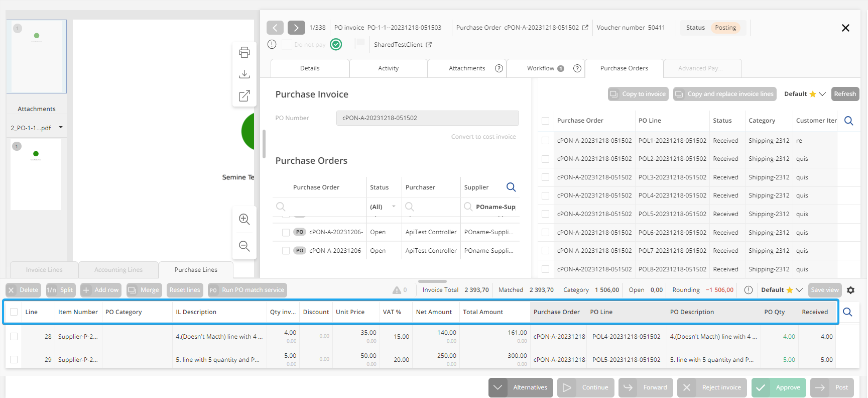Expand the 2_PO-1-1...pdf attachment dropdown

61,128
